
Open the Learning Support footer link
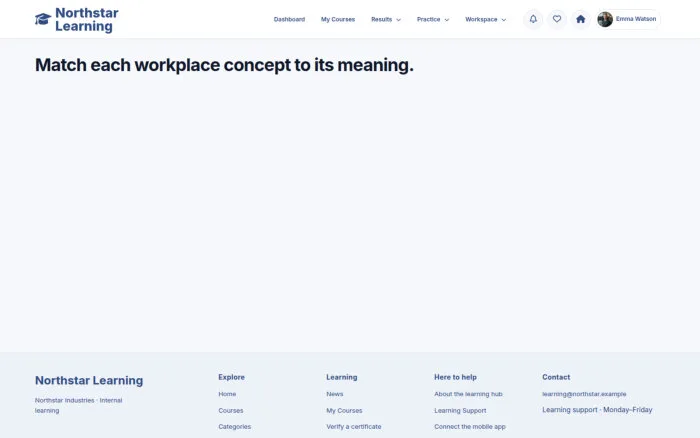click(x=460, y=410)
